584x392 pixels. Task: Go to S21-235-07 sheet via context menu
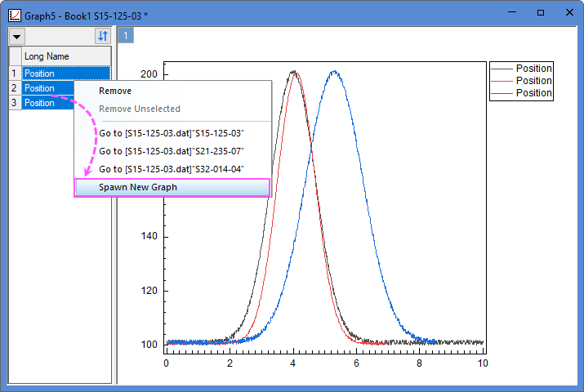(172, 151)
